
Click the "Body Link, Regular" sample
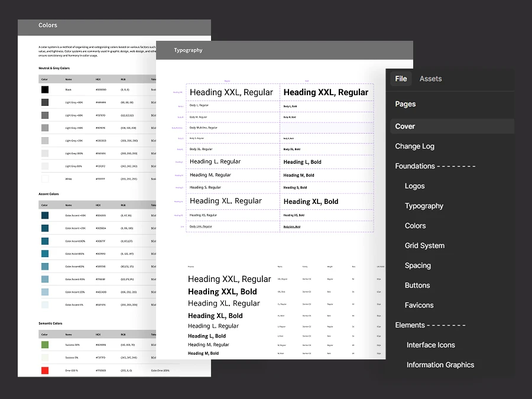(x=200, y=226)
